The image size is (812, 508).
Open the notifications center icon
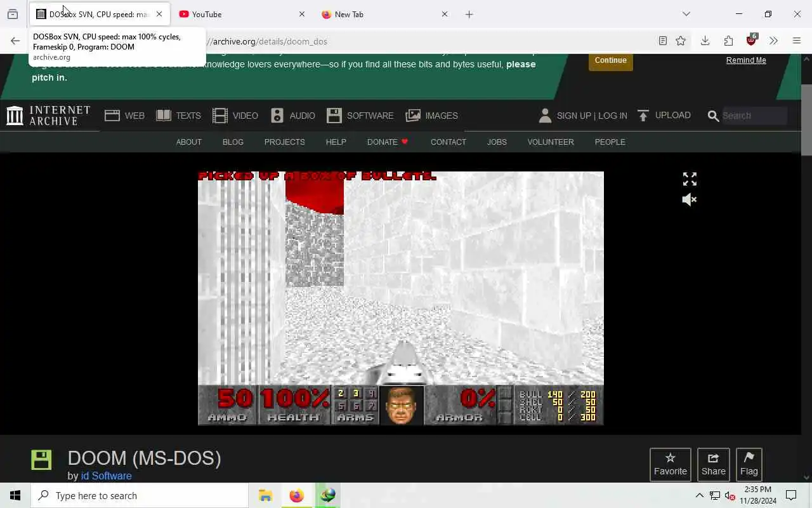[791, 495]
